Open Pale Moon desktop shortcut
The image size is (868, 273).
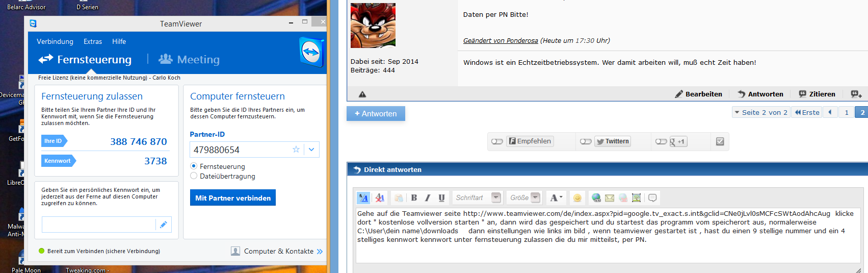pyautogui.click(x=26, y=270)
